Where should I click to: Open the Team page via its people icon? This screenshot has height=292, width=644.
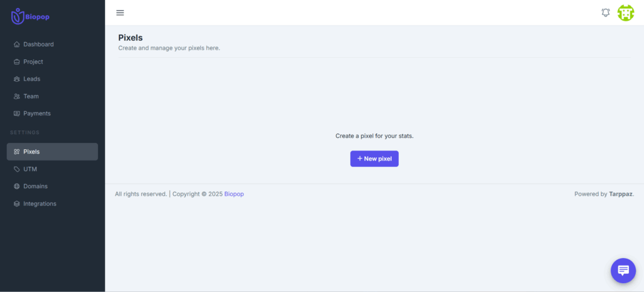click(x=17, y=96)
